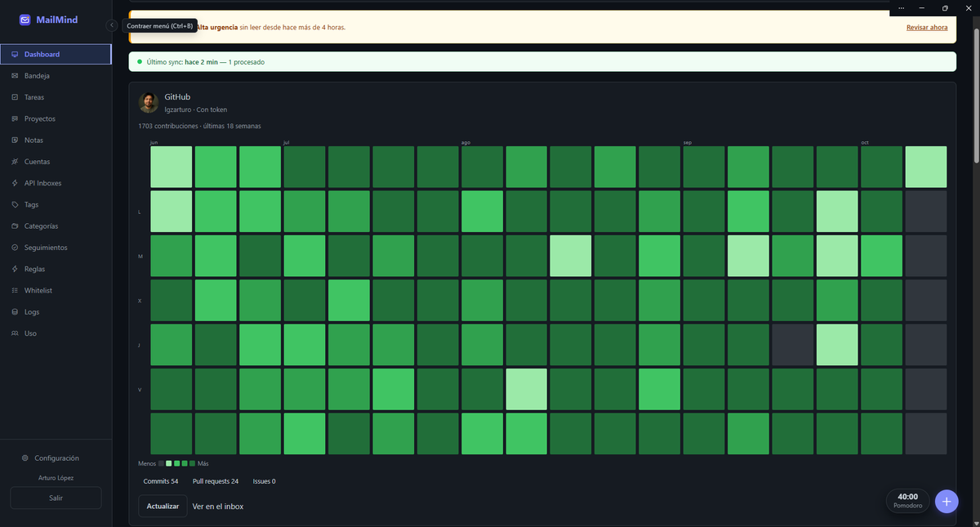Screen dimensions: 980x527
Task: Click the Bandeja inbox icon
Action: (x=15, y=76)
